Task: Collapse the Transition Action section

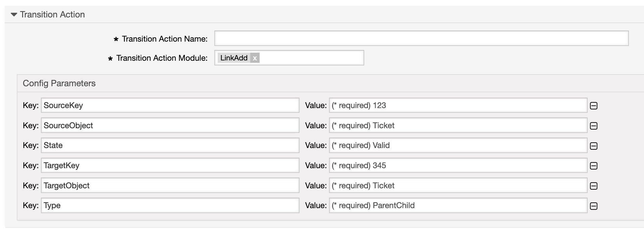Action: pos(14,14)
